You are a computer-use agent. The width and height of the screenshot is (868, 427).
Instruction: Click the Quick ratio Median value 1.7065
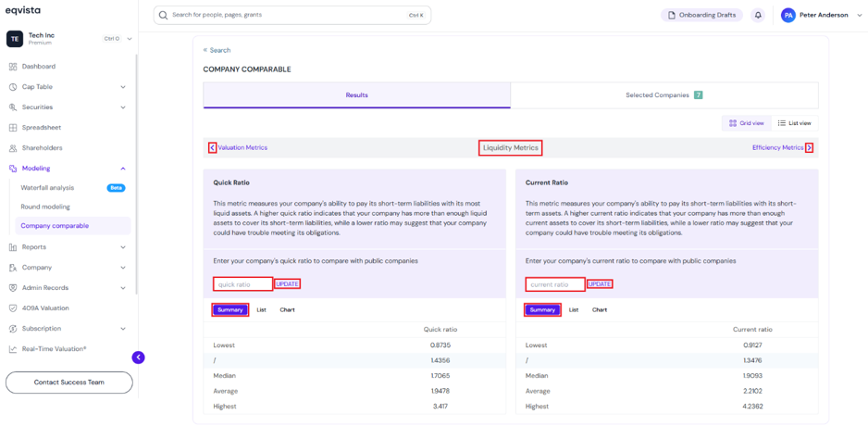pyautogui.click(x=440, y=376)
